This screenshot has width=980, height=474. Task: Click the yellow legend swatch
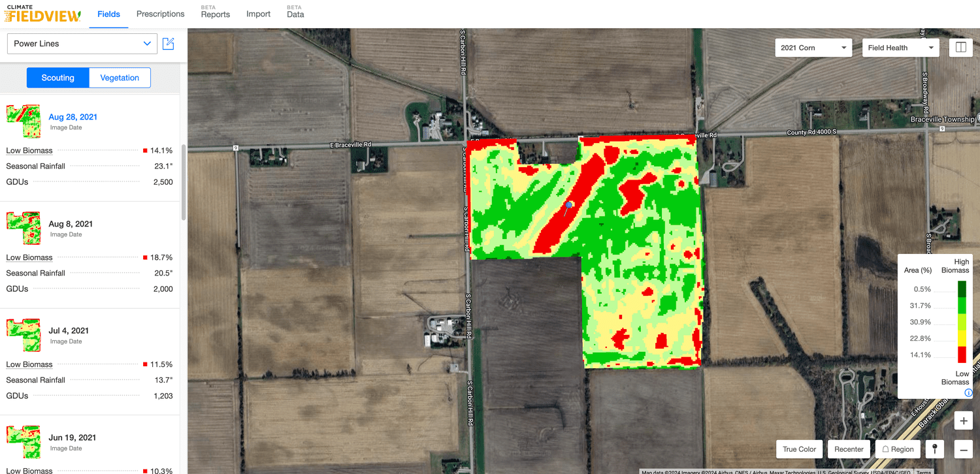tap(962, 338)
